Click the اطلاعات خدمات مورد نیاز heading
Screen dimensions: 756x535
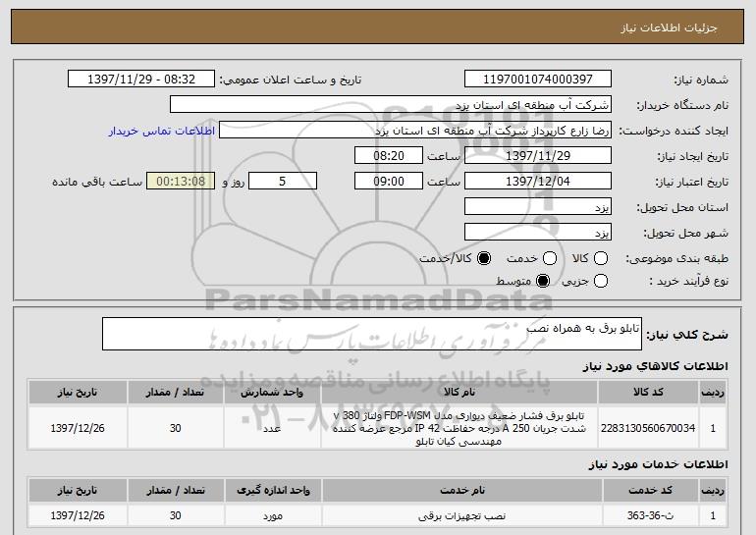point(658,464)
